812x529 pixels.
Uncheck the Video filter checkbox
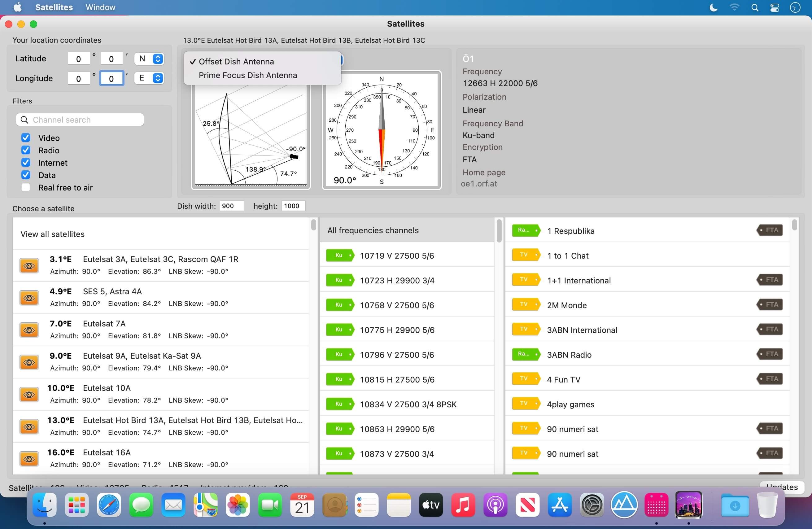click(x=26, y=138)
